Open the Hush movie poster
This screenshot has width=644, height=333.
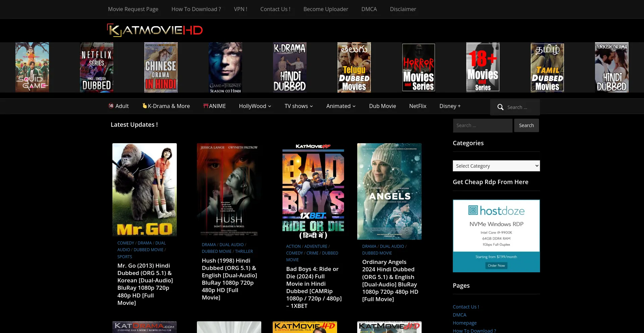(229, 190)
